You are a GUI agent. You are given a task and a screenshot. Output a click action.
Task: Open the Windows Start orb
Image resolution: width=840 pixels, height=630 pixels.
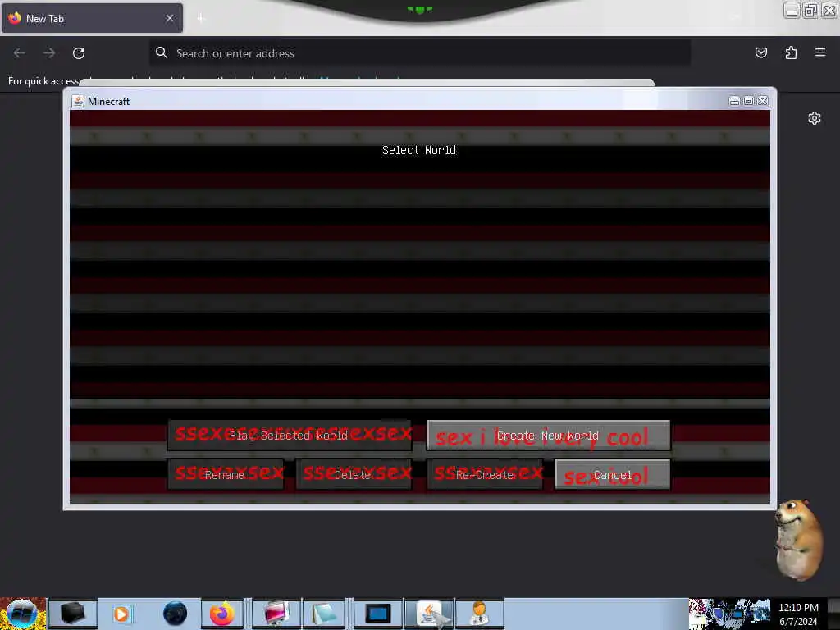click(x=22, y=614)
